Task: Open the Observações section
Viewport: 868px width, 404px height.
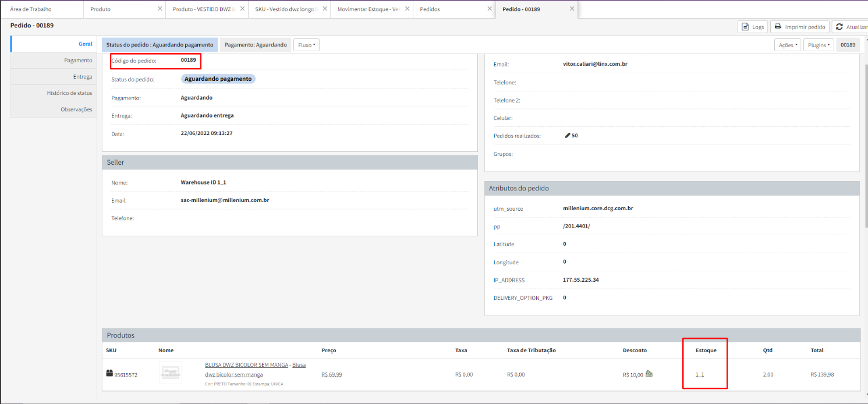Action: tap(54, 109)
